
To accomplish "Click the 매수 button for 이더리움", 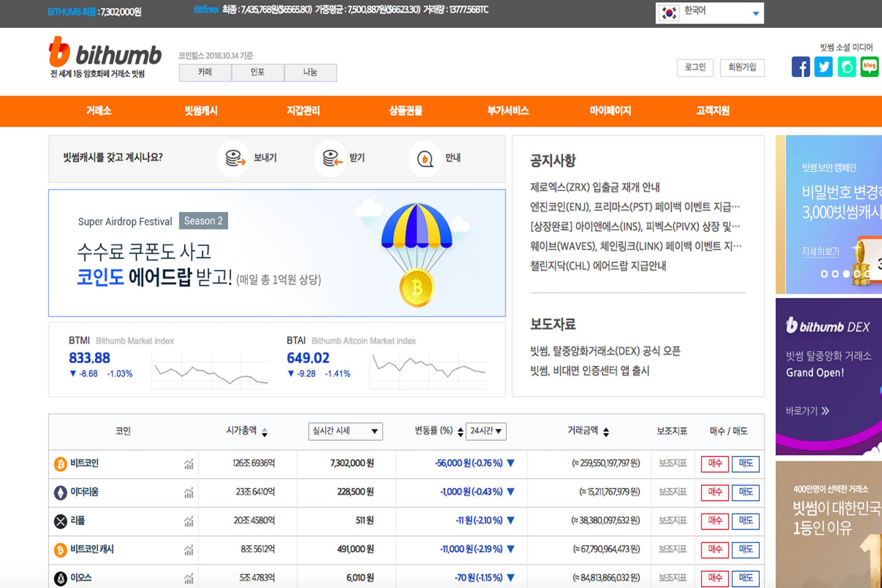I will (714, 492).
